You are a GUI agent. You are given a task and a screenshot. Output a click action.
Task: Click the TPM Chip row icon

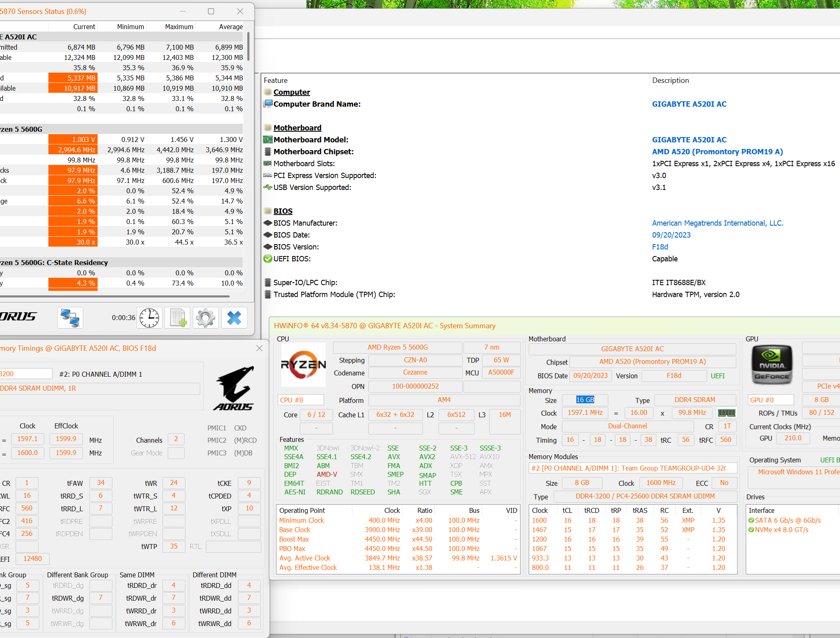pyautogui.click(x=268, y=294)
